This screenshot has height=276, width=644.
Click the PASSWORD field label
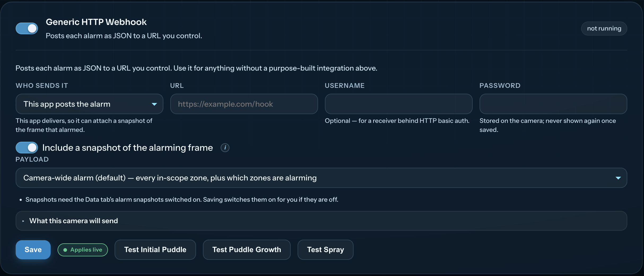[x=500, y=85]
